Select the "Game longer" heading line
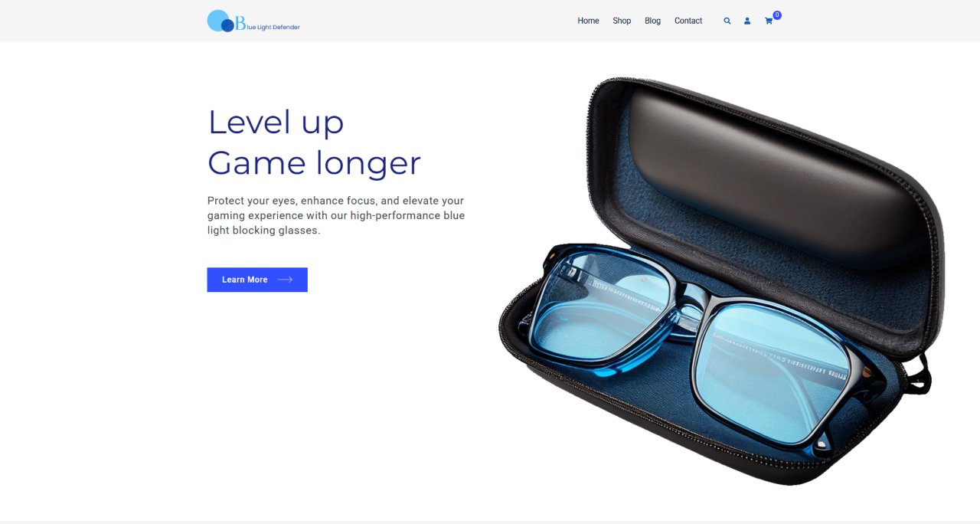The height and width of the screenshot is (524, 980). point(314,163)
